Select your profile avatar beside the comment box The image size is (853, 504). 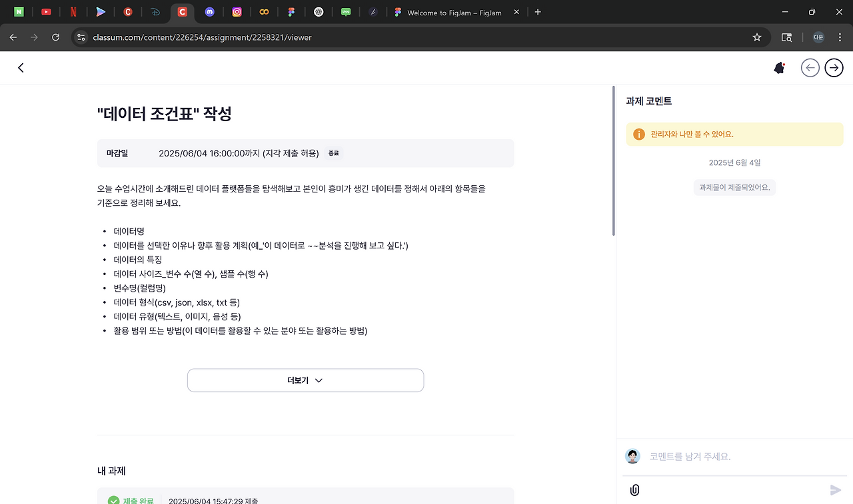click(632, 456)
